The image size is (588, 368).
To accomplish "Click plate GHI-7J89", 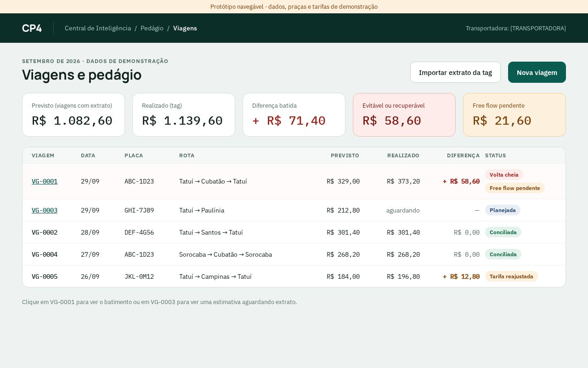I will pyautogui.click(x=139, y=210).
